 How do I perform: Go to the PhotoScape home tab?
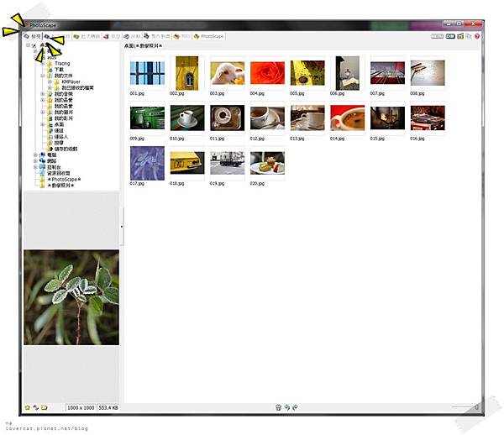pos(208,37)
